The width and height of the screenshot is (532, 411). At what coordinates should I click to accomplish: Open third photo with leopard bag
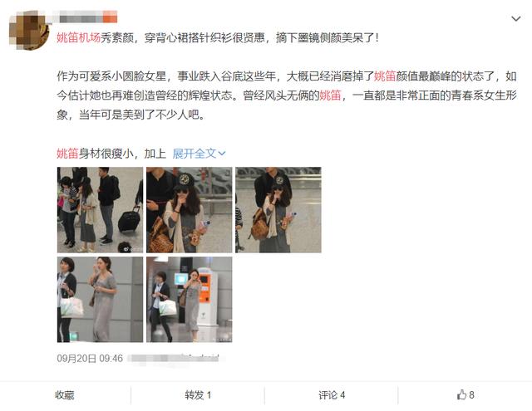[x=278, y=210]
